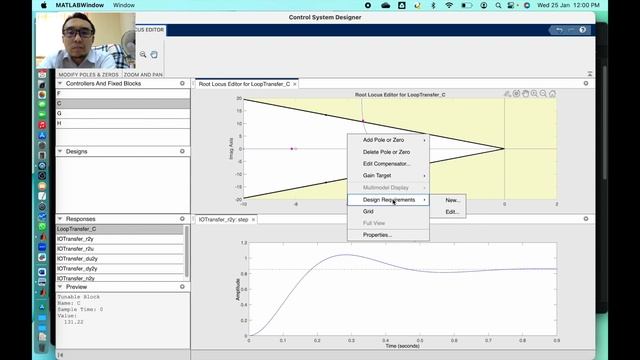The image size is (640, 360).
Task: Select IOTransfer_du2y in Responses list
Action: click(x=120, y=259)
